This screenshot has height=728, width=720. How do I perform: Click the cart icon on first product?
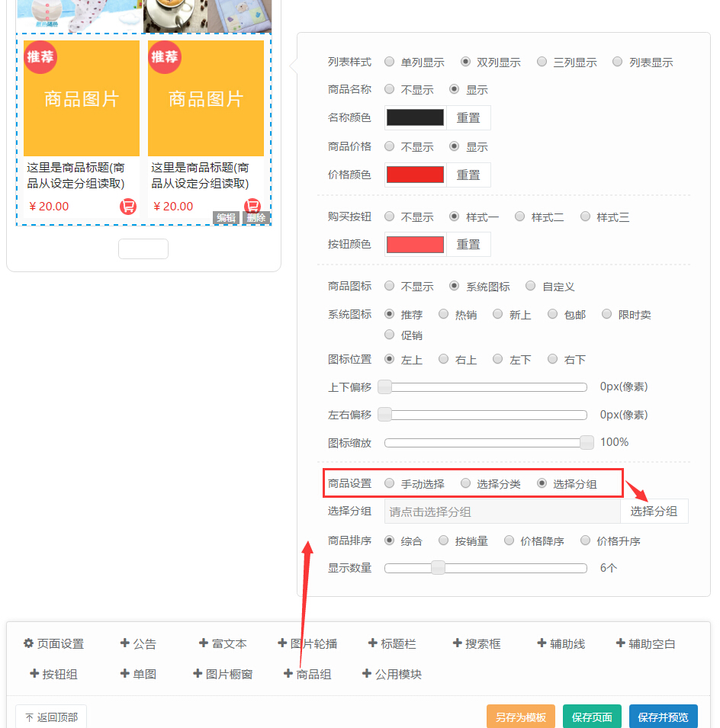[x=128, y=207]
